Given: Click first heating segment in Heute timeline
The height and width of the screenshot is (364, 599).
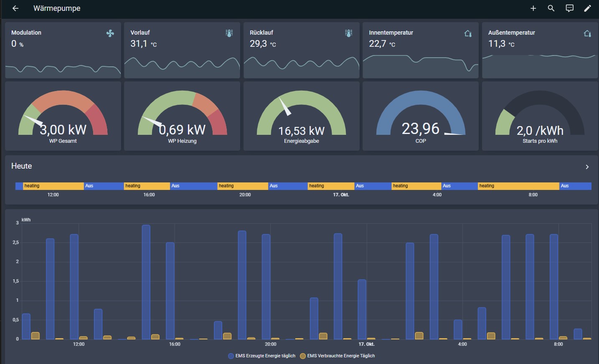Looking at the screenshot, I should 53,186.
